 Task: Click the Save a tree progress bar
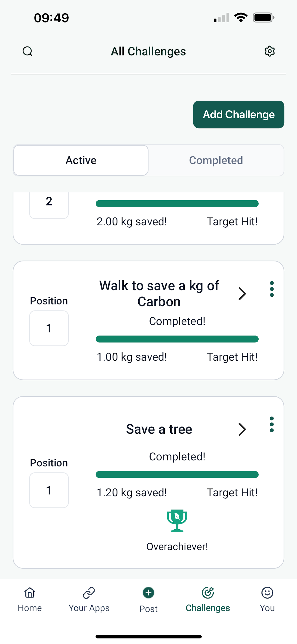coord(177,474)
